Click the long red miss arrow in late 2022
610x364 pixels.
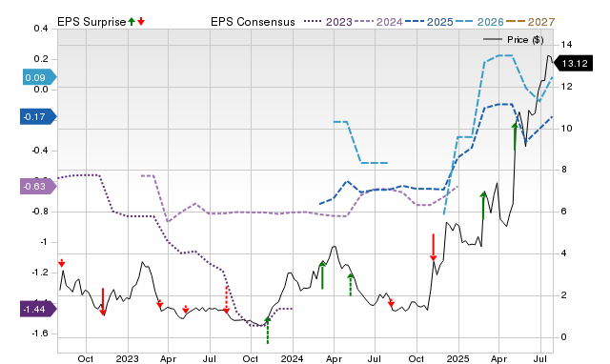(x=103, y=302)
